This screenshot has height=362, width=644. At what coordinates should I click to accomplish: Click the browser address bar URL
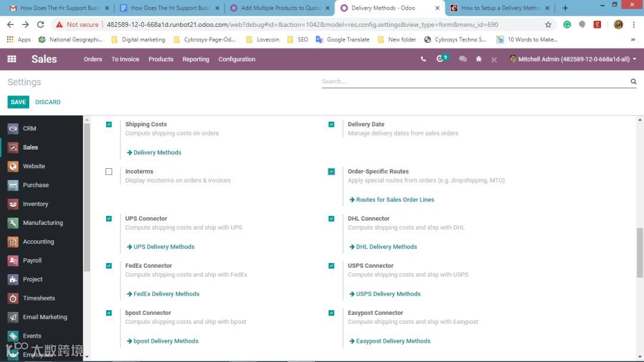pyautogui.click(x=302, y=24)
